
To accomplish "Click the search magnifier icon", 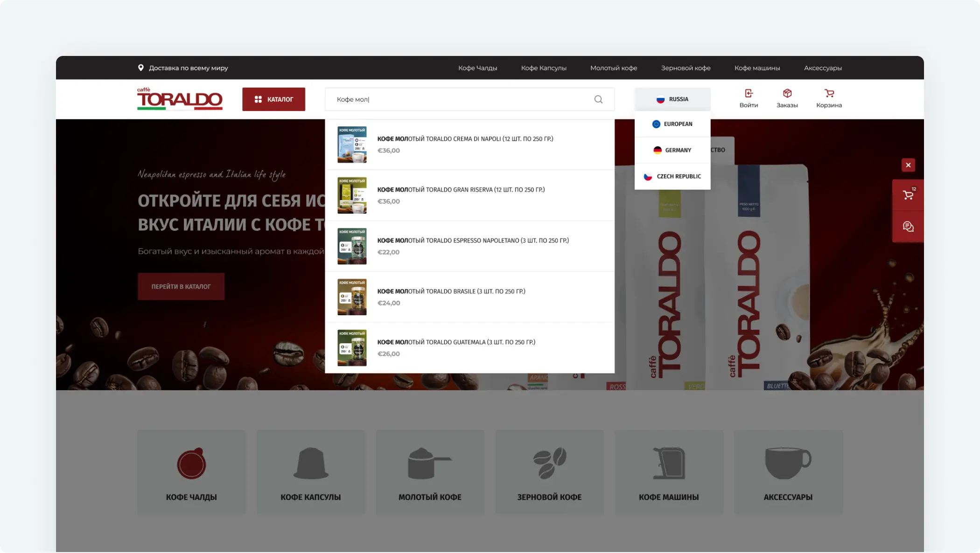I will 598,99.
